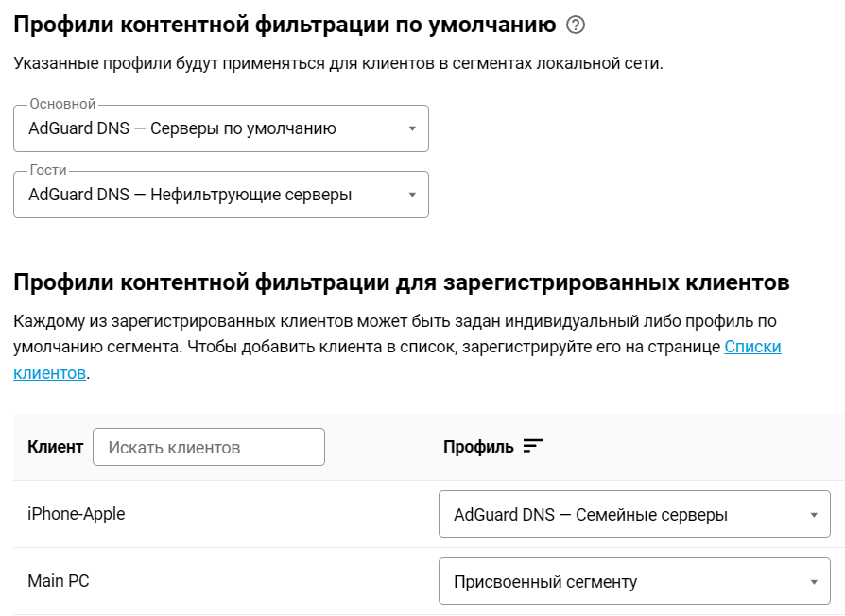
Task: Click the help question mark icon
Action: coord(576,25)
